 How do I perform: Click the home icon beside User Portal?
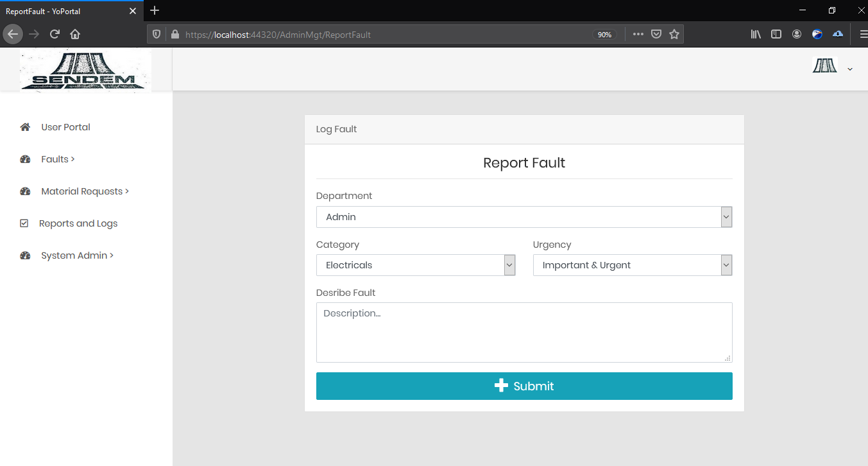(x=25, y=127)
